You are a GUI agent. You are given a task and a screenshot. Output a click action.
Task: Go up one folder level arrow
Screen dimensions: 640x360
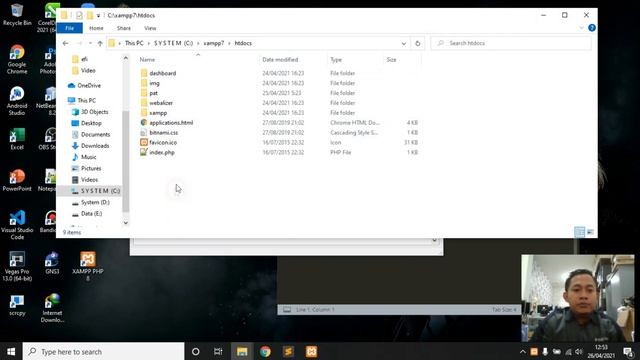click(x=100, y=43)
